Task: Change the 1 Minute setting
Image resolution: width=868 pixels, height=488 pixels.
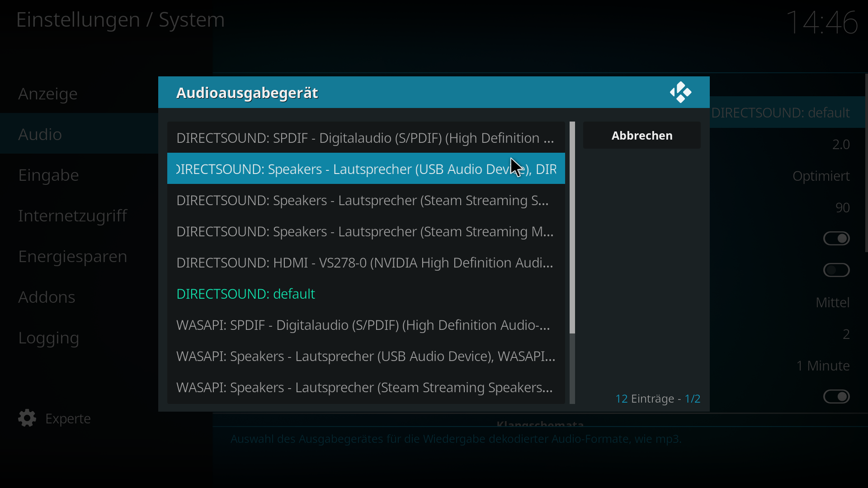Action: coord(823,365)
